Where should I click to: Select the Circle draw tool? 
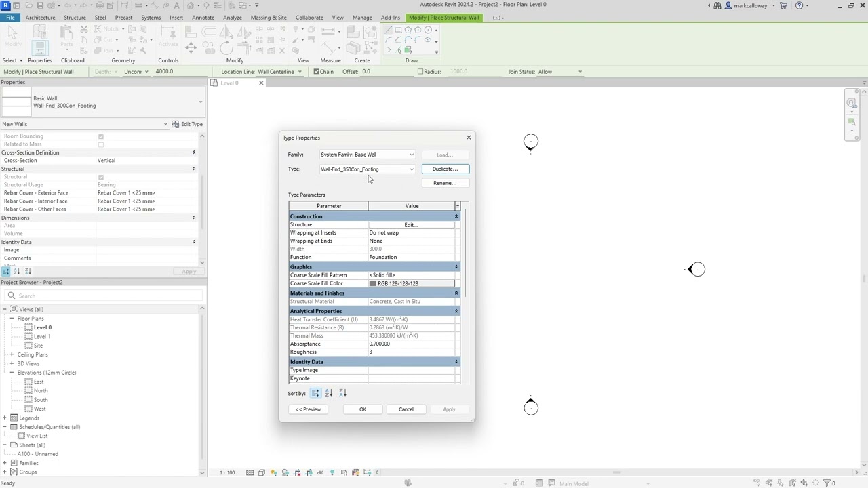pyautogui.click(x=428, y=30)
